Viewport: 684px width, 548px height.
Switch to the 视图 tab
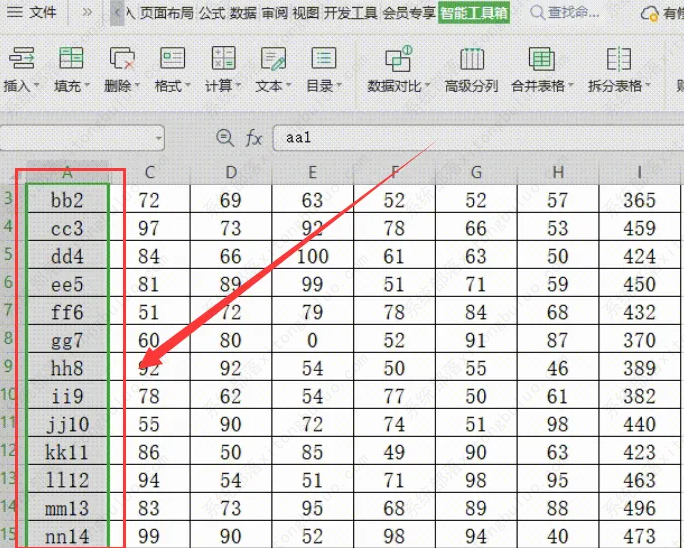click(x=306, y=13)
